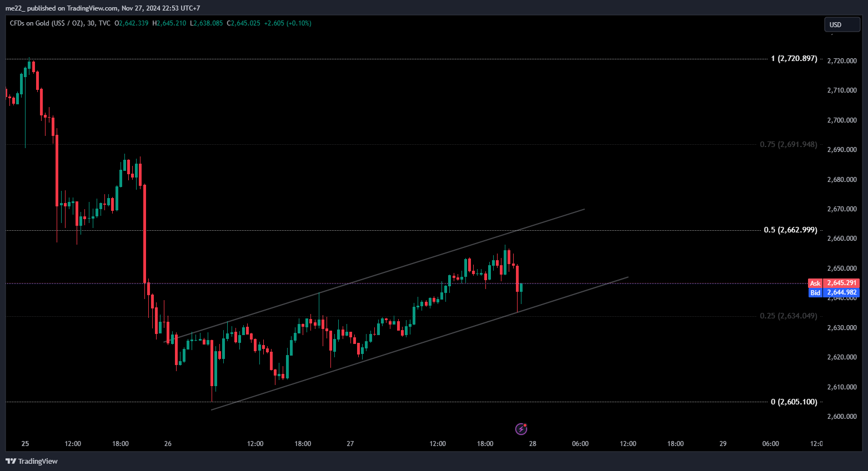Image resolution: width=868 pixels, height=471 pixels.
Task: Click date label 27 on time axis
Action: [x=350, y=444]
